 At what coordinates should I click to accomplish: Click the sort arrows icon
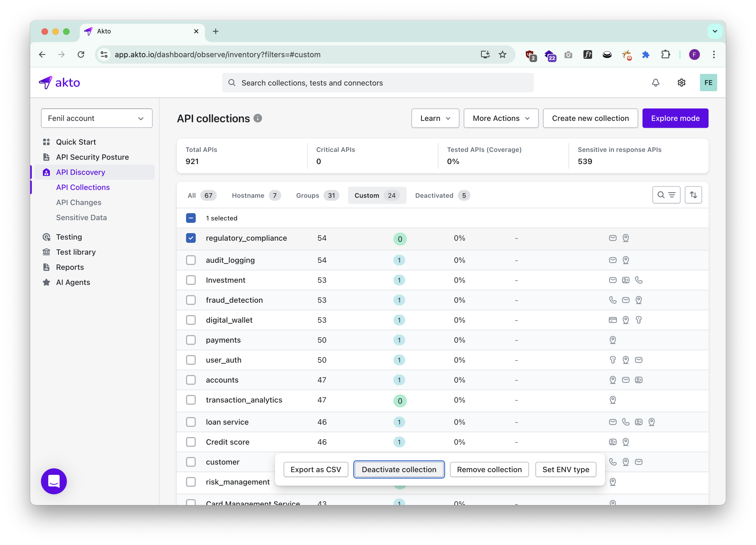693,195
